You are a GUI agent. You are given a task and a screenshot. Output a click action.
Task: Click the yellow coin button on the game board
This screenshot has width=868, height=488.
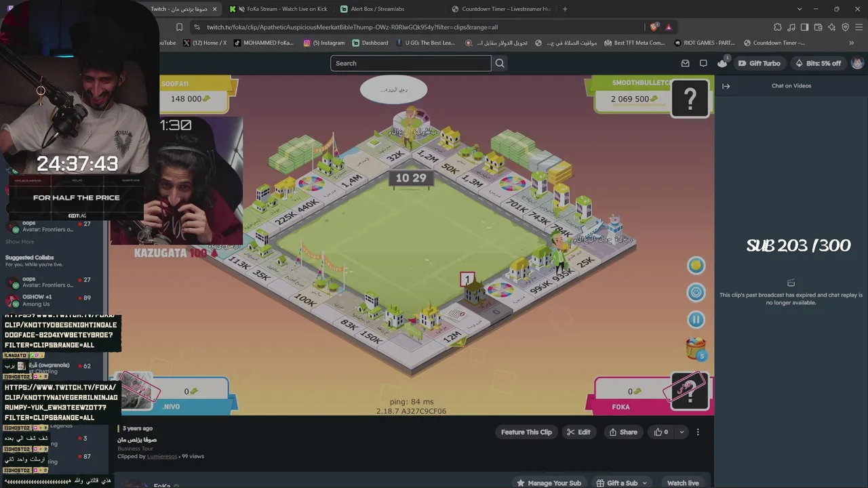click(x=696, y=265)
